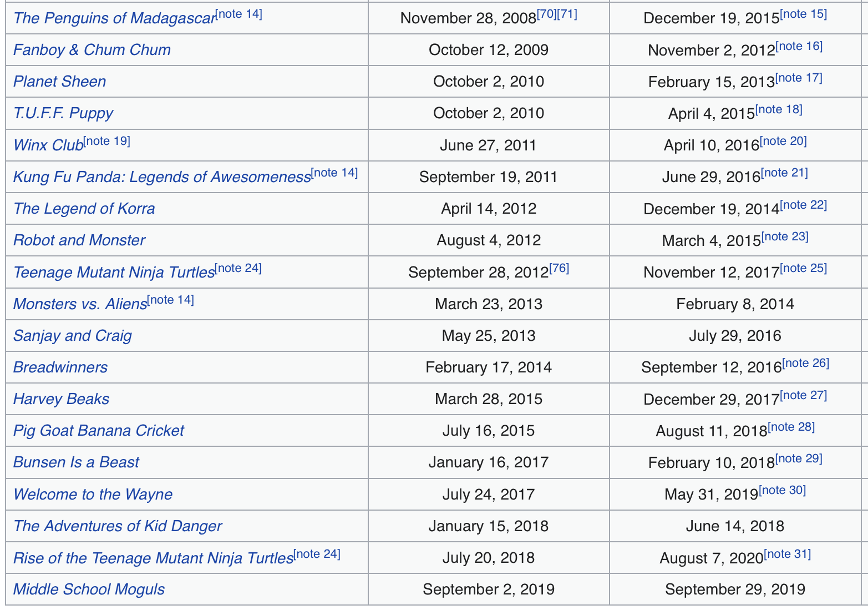The image size is (868, 615).
Task: Jump to note 25 footnote
Action: click(x=804, y=268)
